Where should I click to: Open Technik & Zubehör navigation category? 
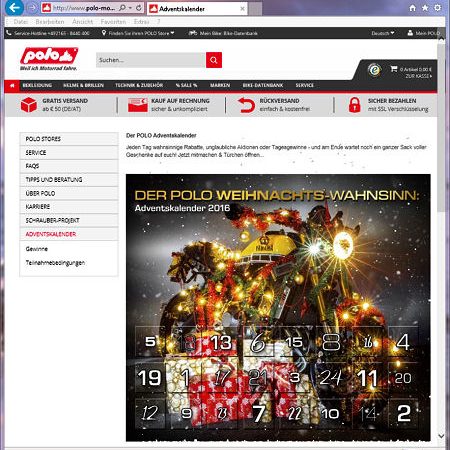(x=139, y=85)
